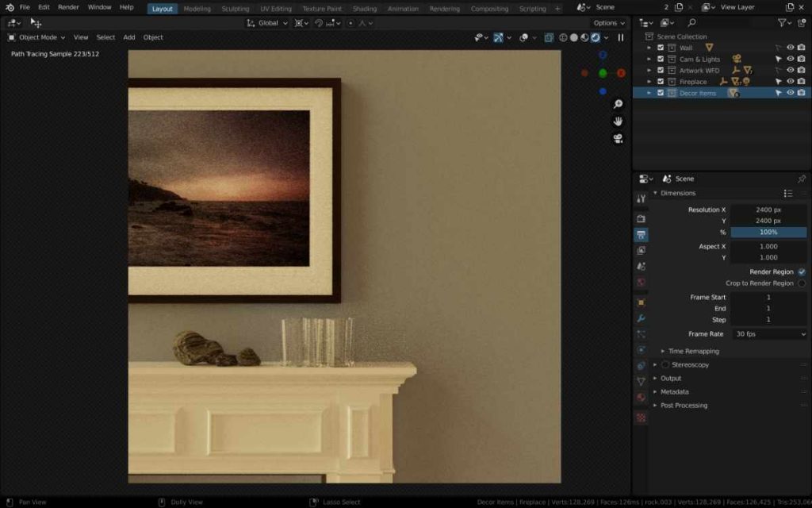Click the outliner search magnifier icon
The image size is (812, 508).
click(691, 23)
